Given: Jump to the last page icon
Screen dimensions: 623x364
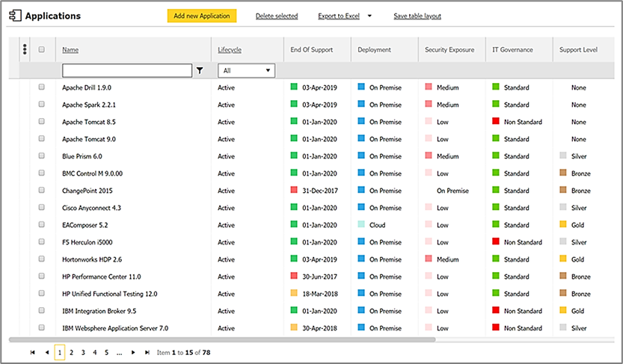Looking at the screenshot, I should (x=147, y=352).
